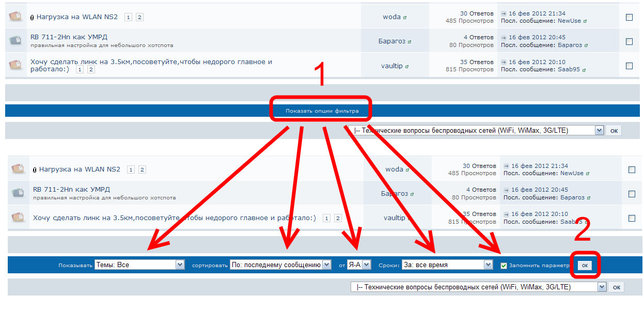Click last-post arrow icon at '20:45', lower list
This screenshot has width=644, height=310.
click(x=507, y=190)
